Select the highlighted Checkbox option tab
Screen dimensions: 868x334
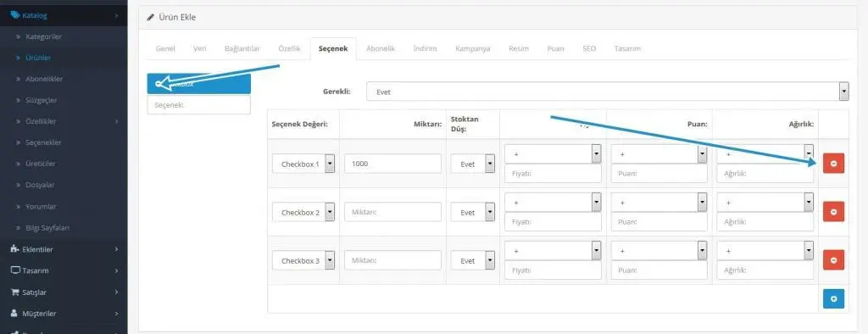(x=198, y=84)
